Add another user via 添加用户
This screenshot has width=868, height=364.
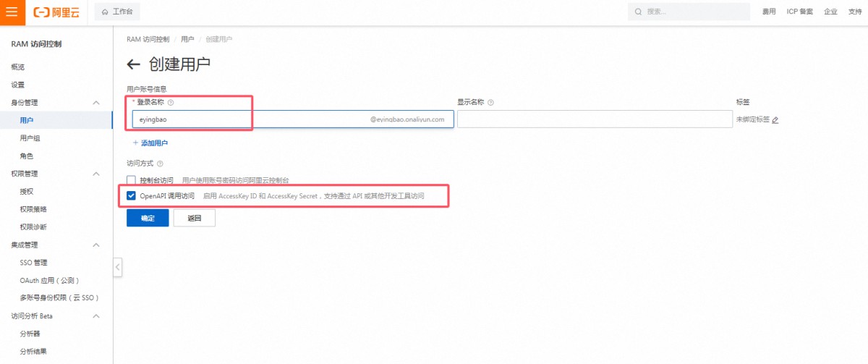coord(150,143)
